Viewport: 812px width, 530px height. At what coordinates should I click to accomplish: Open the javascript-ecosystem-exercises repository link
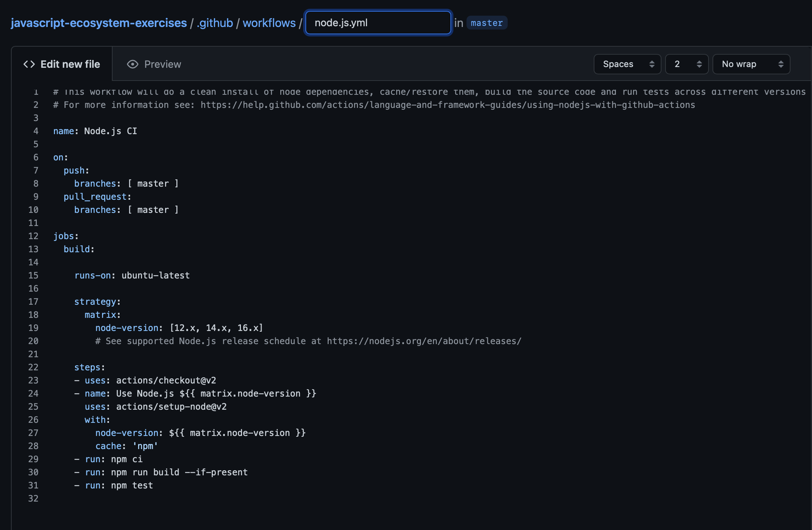[x=99, y=23]
